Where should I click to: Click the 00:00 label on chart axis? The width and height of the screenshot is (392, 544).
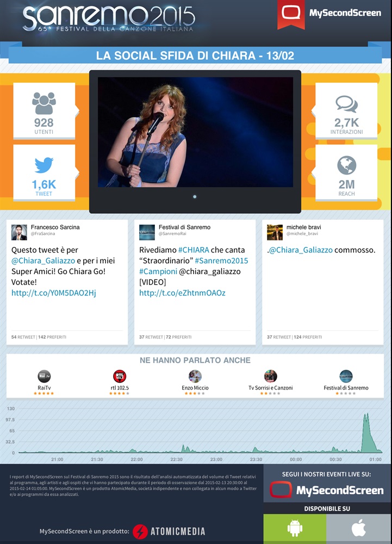(x=296, y=459)
